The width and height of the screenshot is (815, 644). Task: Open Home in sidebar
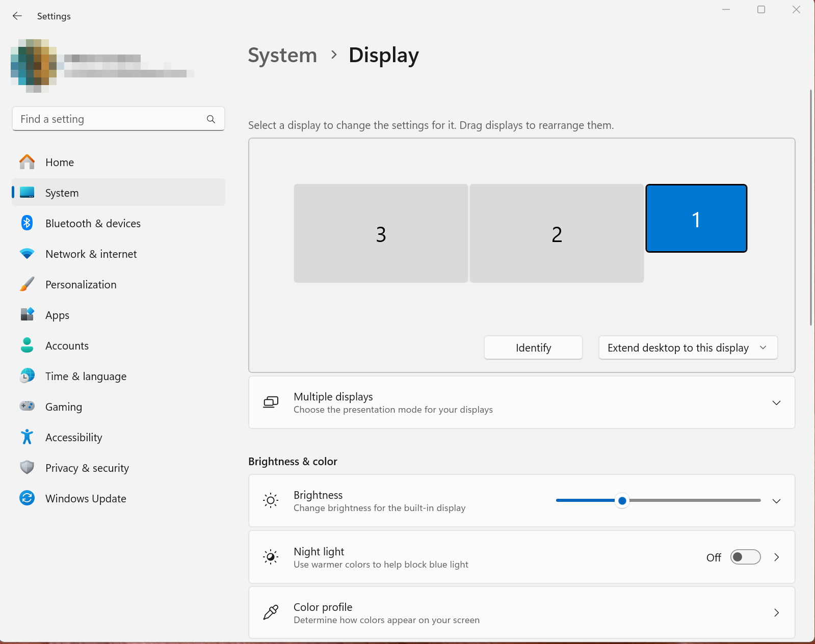118,162
